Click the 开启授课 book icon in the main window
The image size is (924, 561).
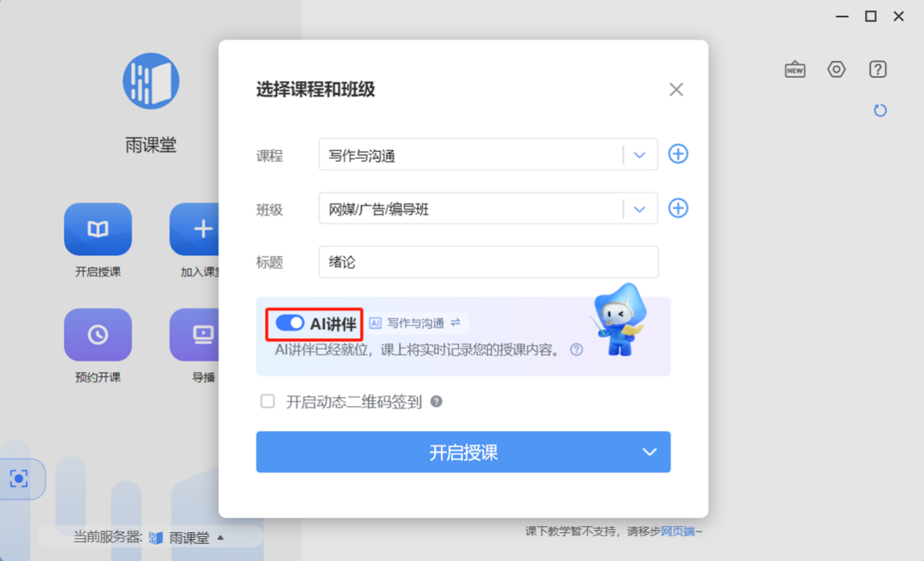click(98, 229)
